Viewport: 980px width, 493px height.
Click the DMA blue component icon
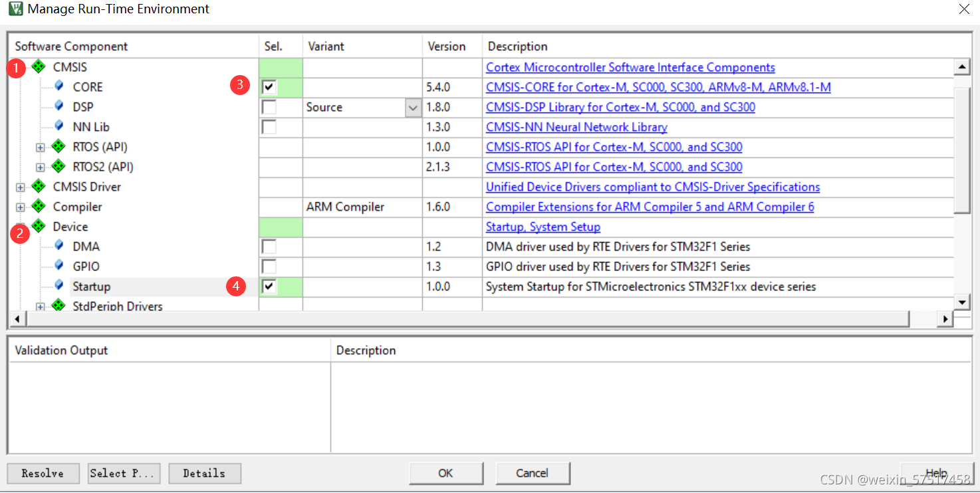59,245
